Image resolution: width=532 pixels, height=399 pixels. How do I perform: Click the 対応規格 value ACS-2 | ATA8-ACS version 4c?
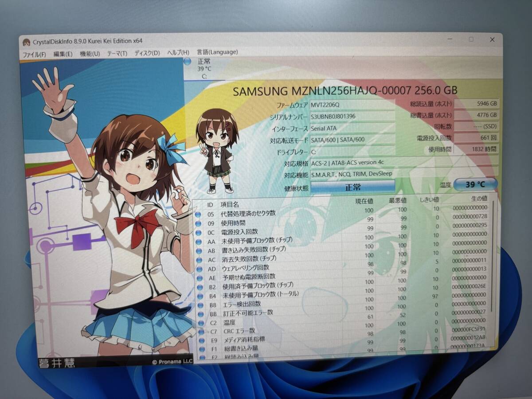404,163
